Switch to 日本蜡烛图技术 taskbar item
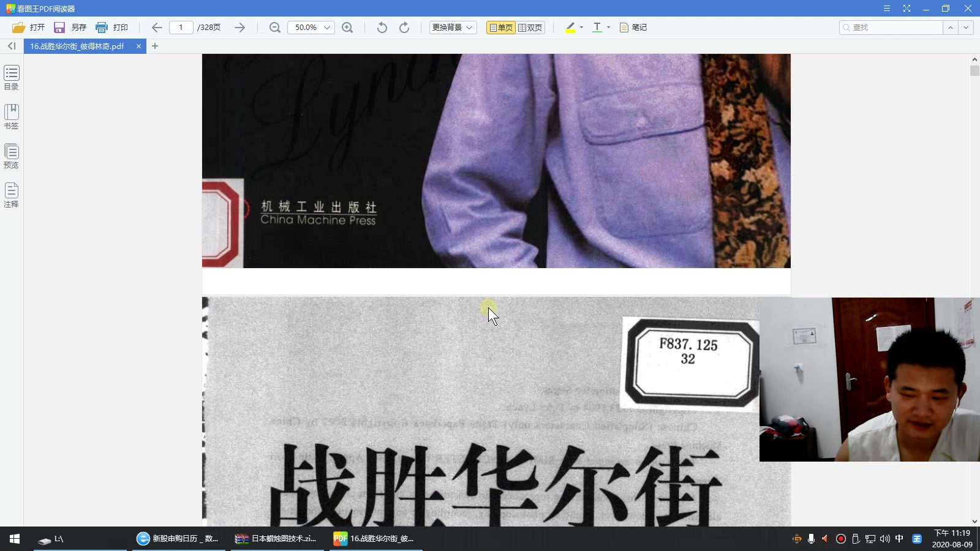 coord(277,539)
